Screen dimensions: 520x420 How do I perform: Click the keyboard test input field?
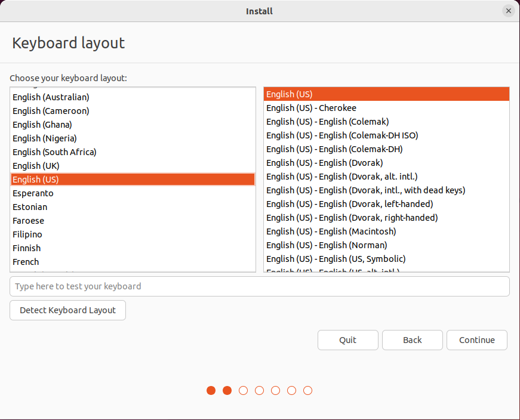[x=259, y=286]
